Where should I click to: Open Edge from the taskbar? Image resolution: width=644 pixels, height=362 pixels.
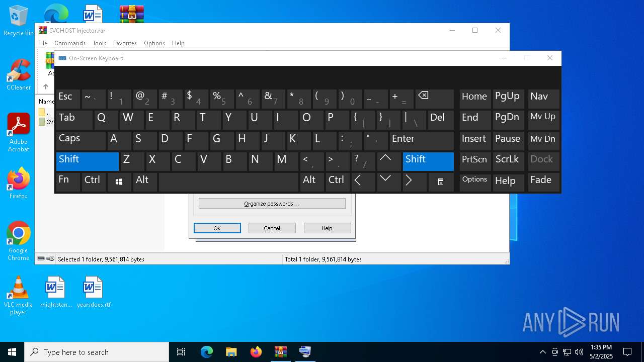click(207, 352)
